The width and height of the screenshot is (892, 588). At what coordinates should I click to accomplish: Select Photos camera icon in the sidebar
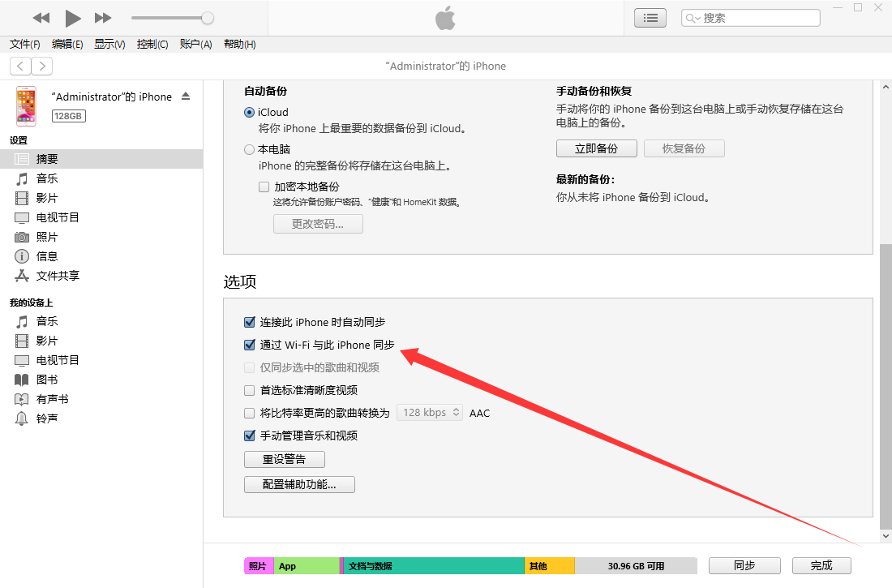click(22, 237)
